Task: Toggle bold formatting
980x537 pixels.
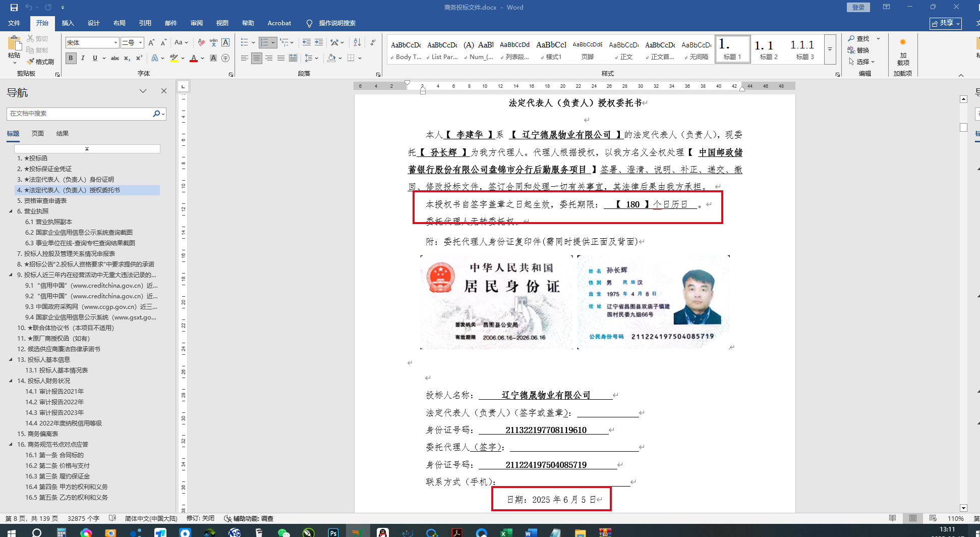Action: coord(71,58)
